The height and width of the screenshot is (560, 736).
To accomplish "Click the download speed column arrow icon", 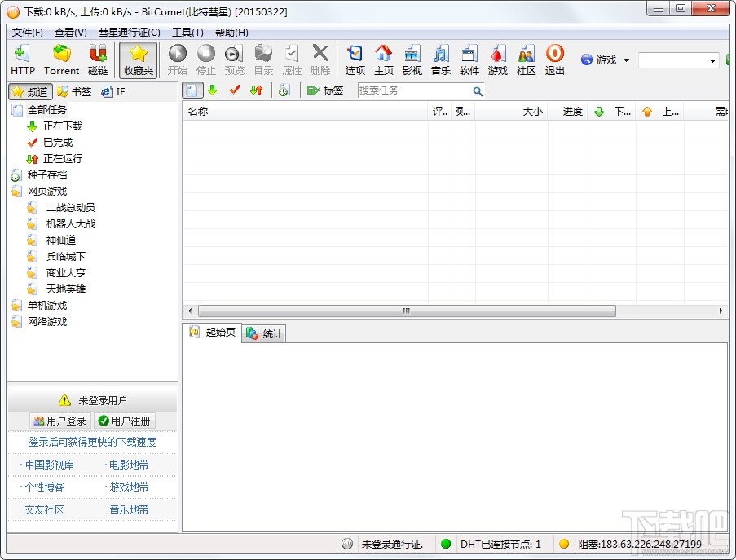I will (599, 112).
